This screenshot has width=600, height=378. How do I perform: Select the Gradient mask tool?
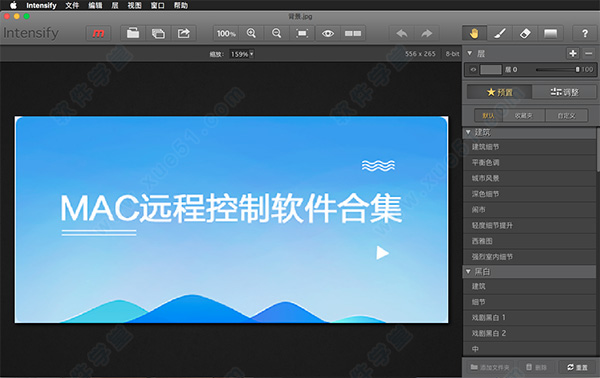click(x=550, y=34)
